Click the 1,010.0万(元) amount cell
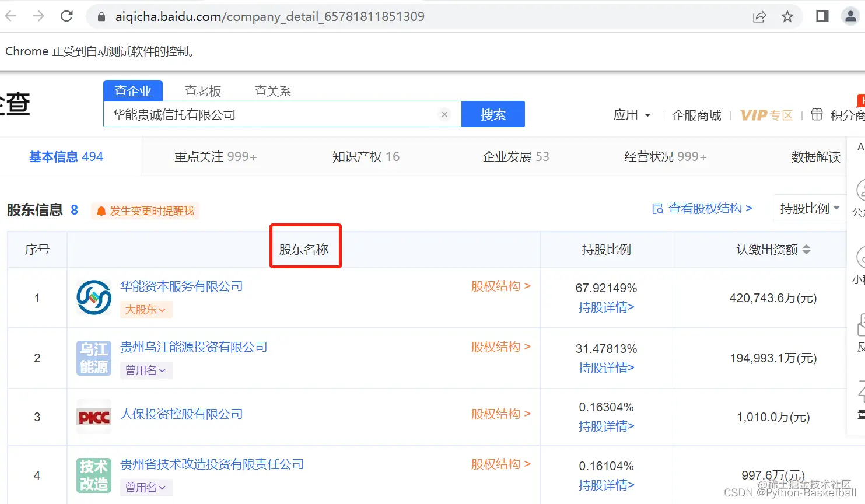This screenshot has height=504, width=865. pyautogui.click(x=773, y=417)
